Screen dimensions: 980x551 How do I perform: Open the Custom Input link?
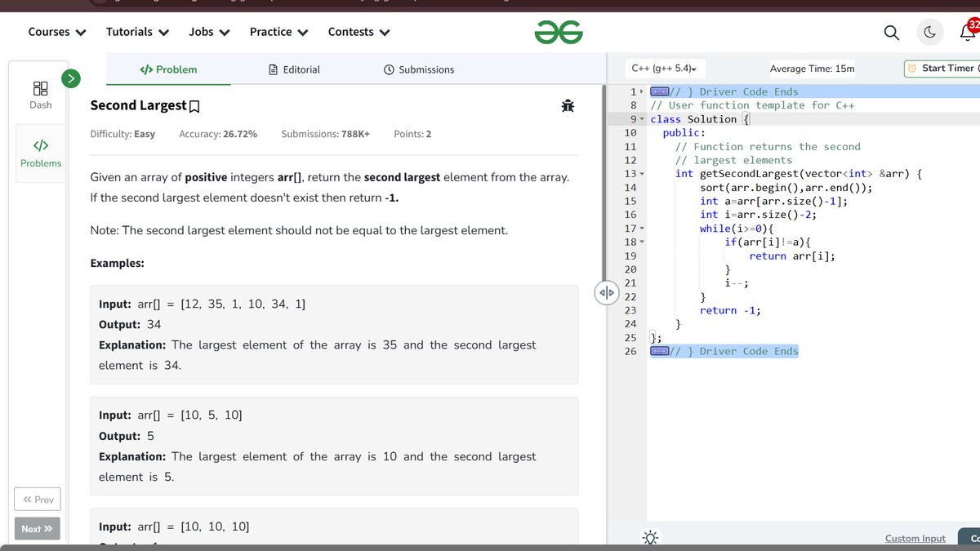point(915,539)
